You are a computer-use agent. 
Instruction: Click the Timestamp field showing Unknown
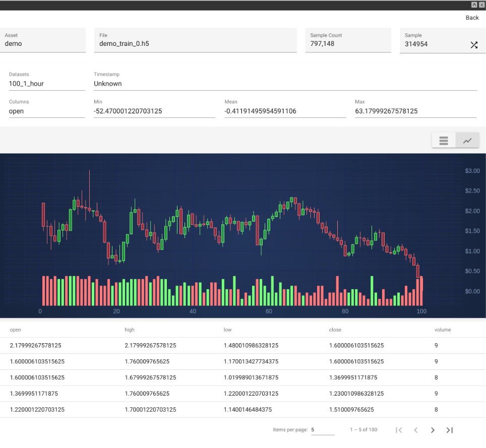[x=285, y=84]
